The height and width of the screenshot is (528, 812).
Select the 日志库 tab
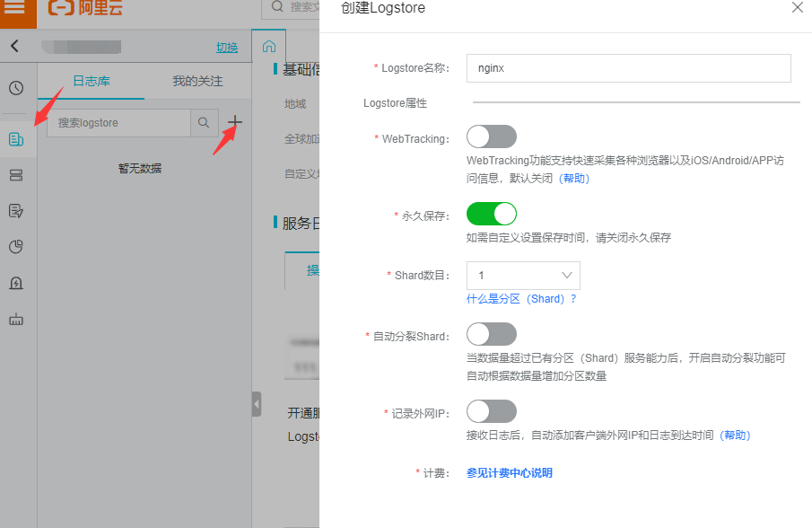(91, 81)
